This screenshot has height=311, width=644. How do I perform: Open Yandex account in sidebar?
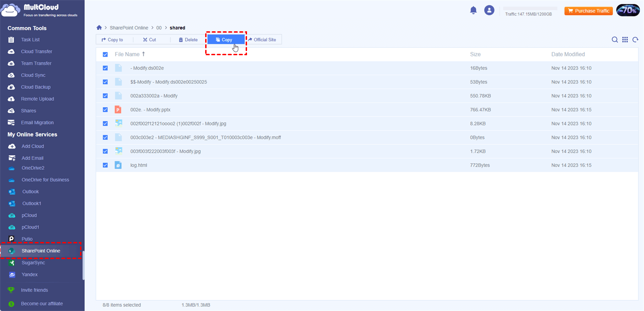click(x=29, y=275)
